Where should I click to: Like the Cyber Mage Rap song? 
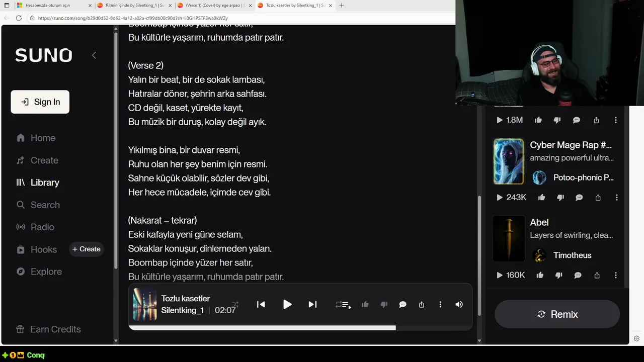pos(541,198)
